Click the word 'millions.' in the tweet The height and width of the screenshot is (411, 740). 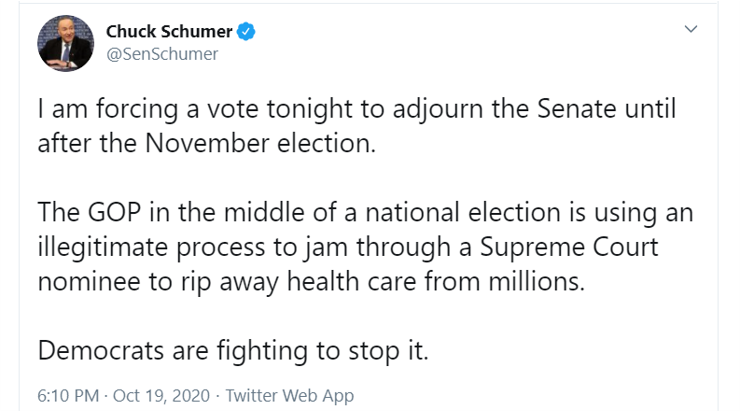point(537,282)
